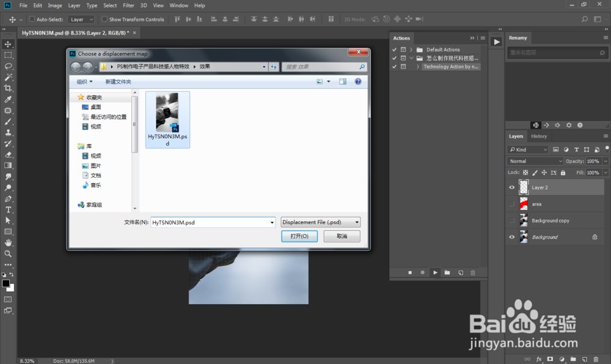Viewport: 611px width, 364px height.
Task: Click 新建文件夹 new folder button
Action: (118, 82)
